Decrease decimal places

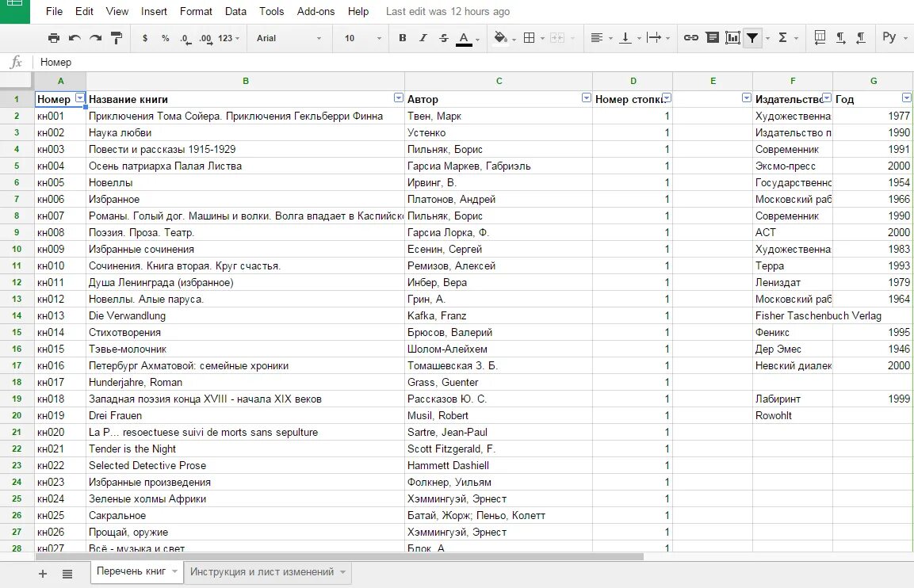[185, 39]
